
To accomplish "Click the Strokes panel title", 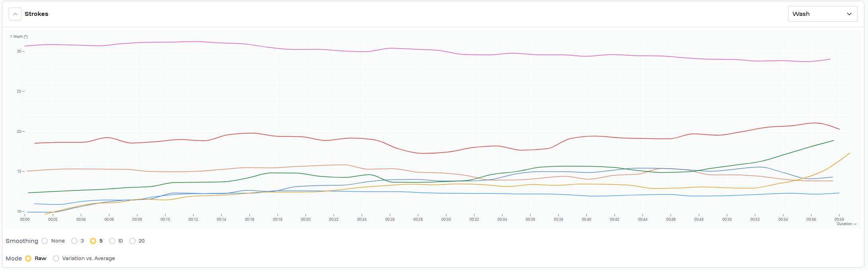I will tap(36, 14).
